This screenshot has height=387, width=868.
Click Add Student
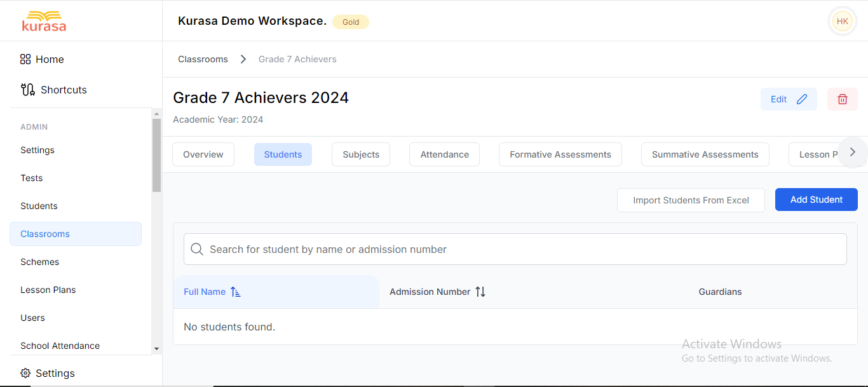pyautogui.click(x=816, y=199)
